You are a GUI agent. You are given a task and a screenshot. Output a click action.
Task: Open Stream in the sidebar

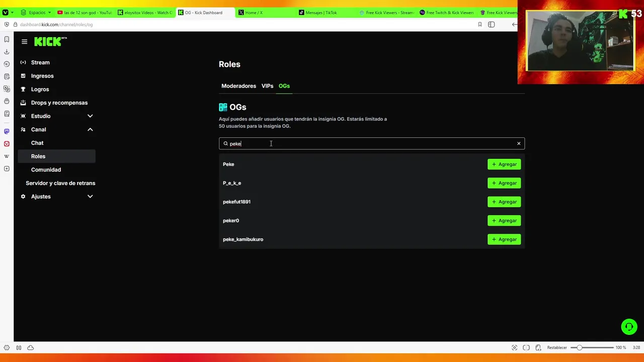click(x=40, y=62)
